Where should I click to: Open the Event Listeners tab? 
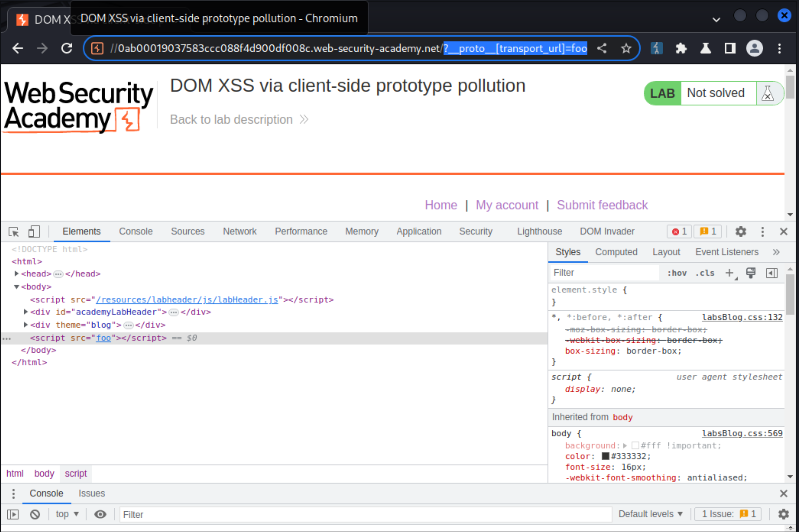[x=727, y=252]
